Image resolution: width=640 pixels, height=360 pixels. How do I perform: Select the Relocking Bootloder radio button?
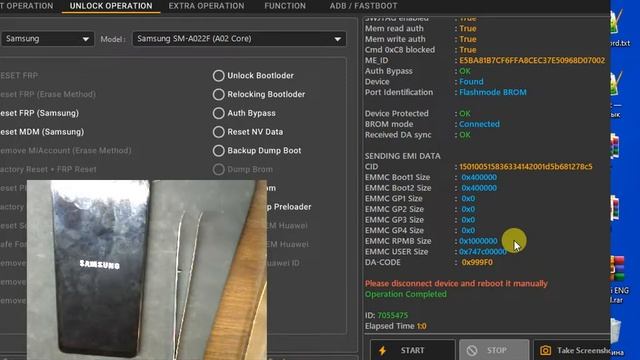pyautogui.click(x=218, y=94)
